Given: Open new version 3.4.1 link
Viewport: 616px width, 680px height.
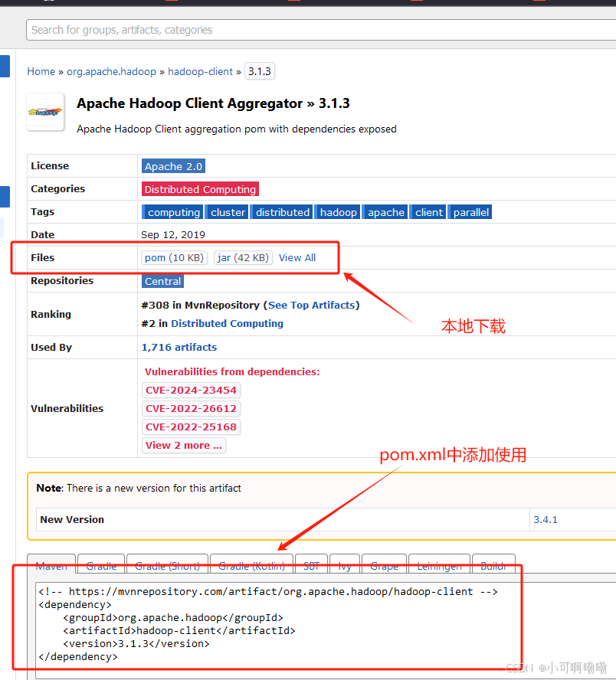Looking at the screenshot, I should (x=546, y=519).
